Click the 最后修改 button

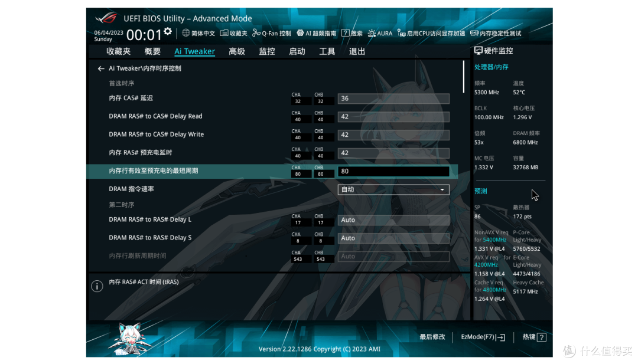[432, 337]
